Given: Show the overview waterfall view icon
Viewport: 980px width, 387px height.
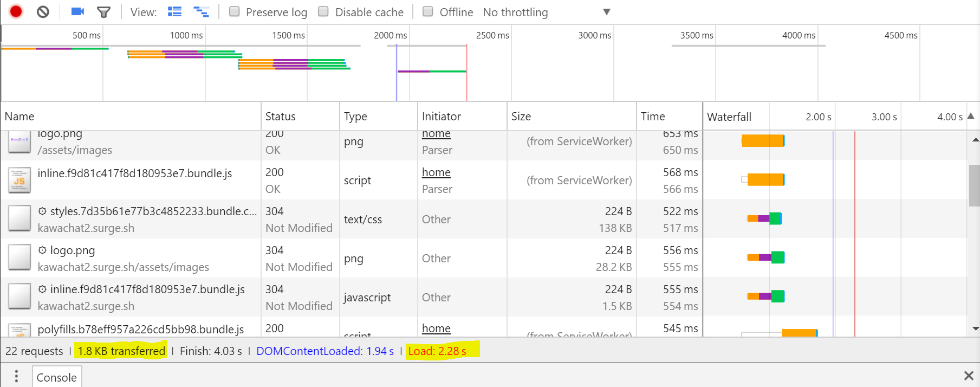Looking at the screenshot, I should 202,11.
